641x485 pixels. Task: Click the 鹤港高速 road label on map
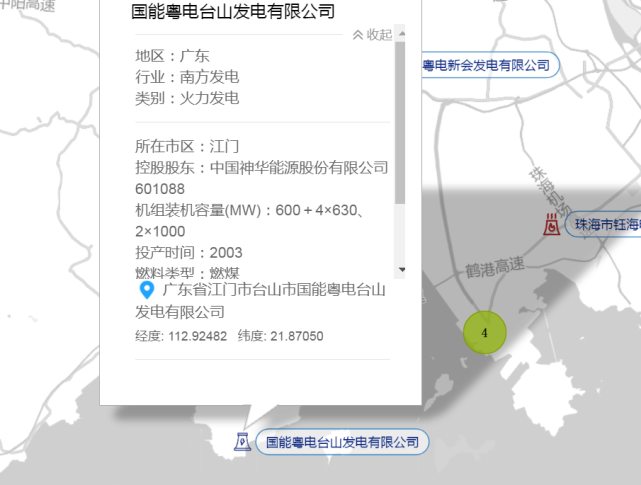[x=495, y=267]
